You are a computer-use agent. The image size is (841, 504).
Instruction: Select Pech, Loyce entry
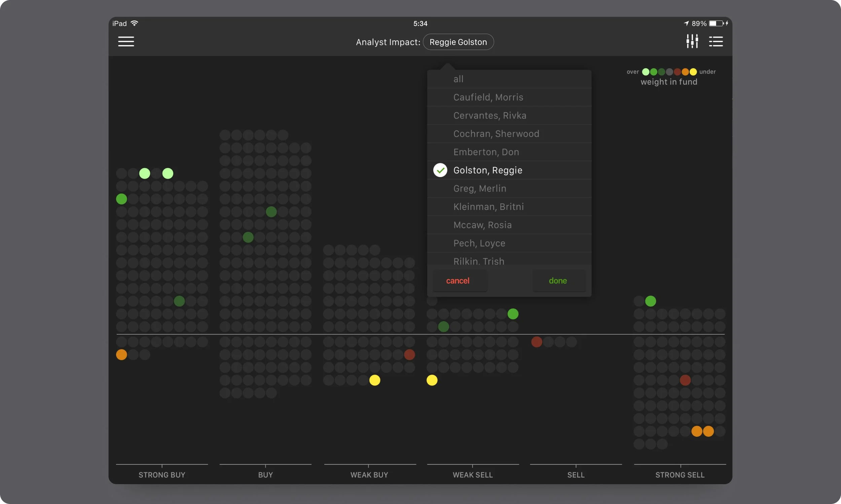click(479, 243)
